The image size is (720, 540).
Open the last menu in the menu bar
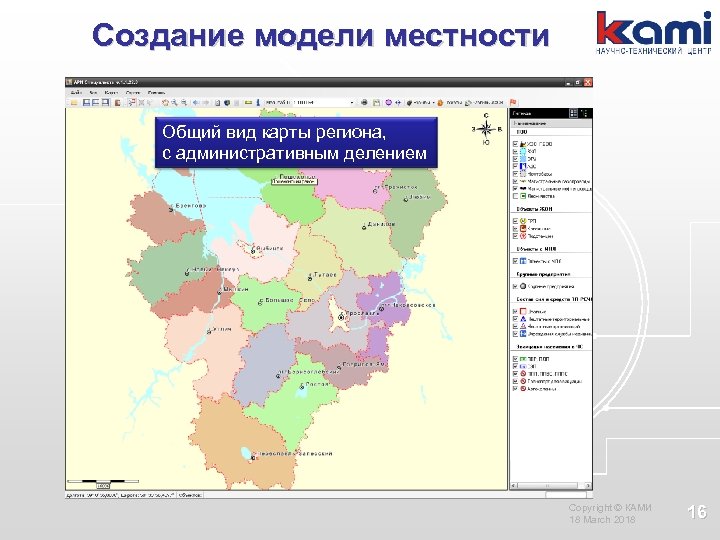pyautogui.click(x=156, y=93)
